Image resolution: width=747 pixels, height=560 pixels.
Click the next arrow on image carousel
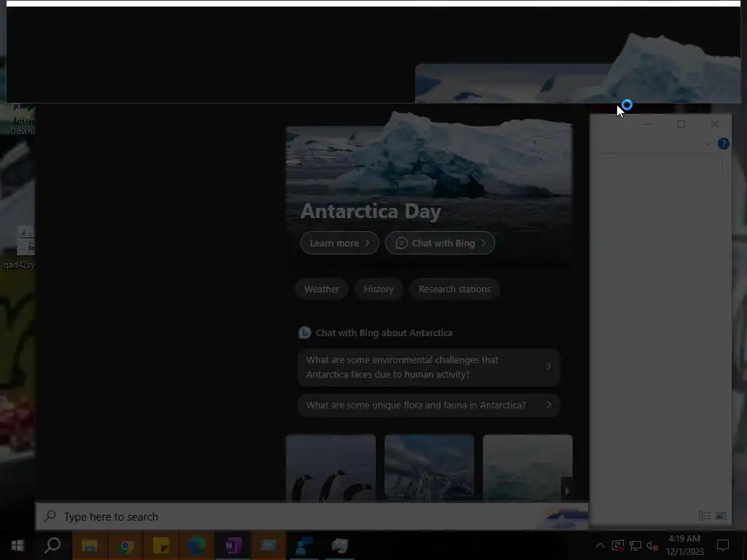coord(566,490)
